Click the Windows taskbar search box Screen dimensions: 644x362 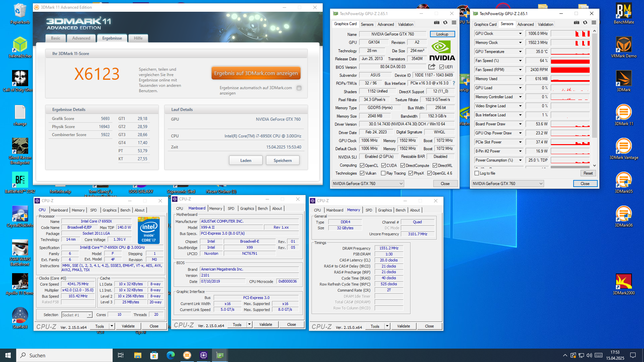pos(64,355)
